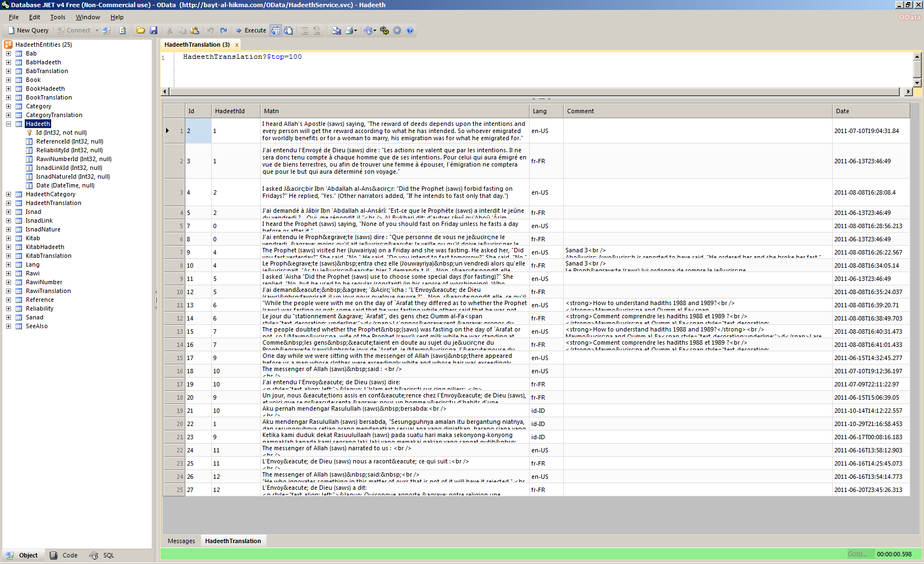
Task: Click the redo arrow icon
Action: coord(223,31)
